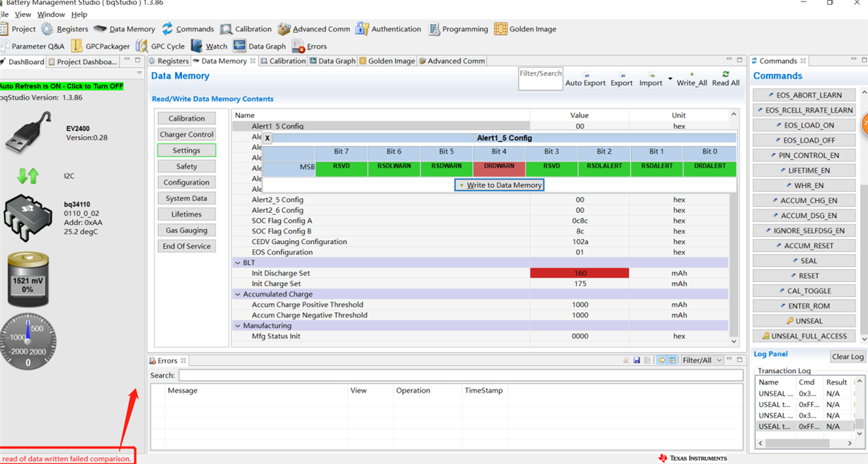This screenshot has width=868, height=464.
Task: Switch to the Golden Image tab
Action: pyautogui.click(x=387, y=61)
